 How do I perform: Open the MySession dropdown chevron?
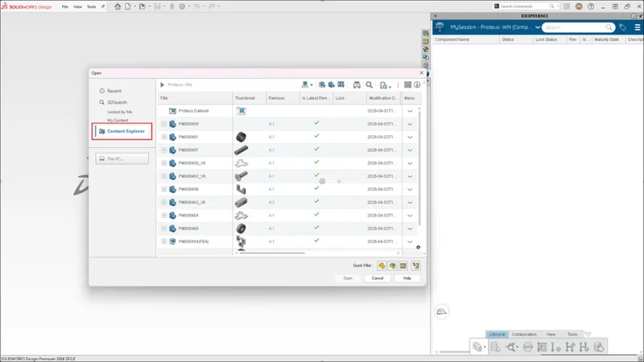(537, 27)
